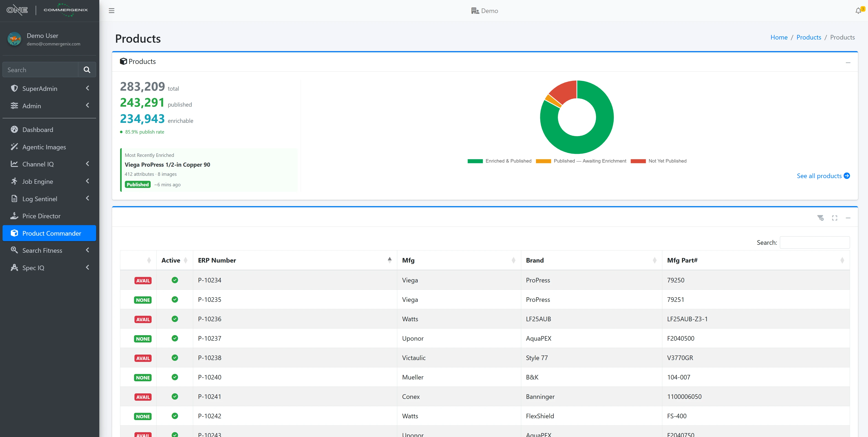Image resolution: width=868 pixels, height=437 pixels.
Task: Sort table by ERP Number column
Action: point(295,260)
